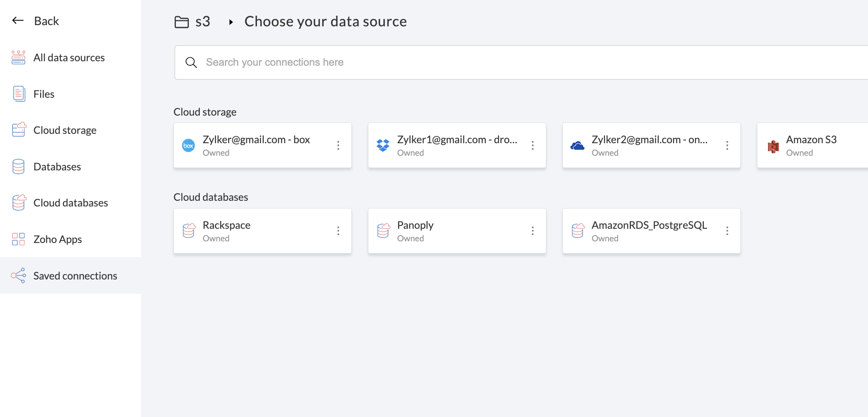Viewport: 868px width, 417px height.
Task: Click the search magnifier icon
Action: pos(191,62)
